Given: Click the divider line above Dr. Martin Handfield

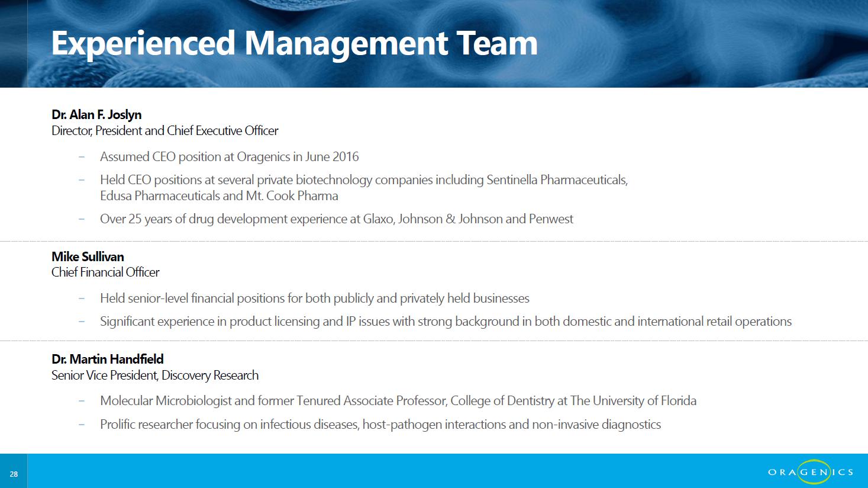Looking at the screenshot, I should pos(434,341).
